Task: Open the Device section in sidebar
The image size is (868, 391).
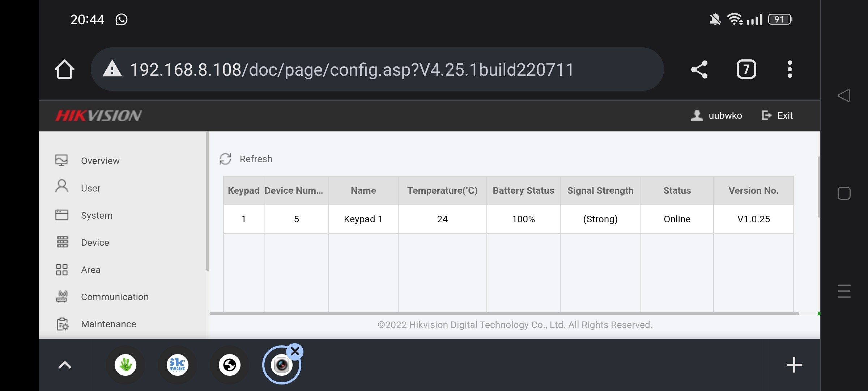Action: [x=95, y=243]
